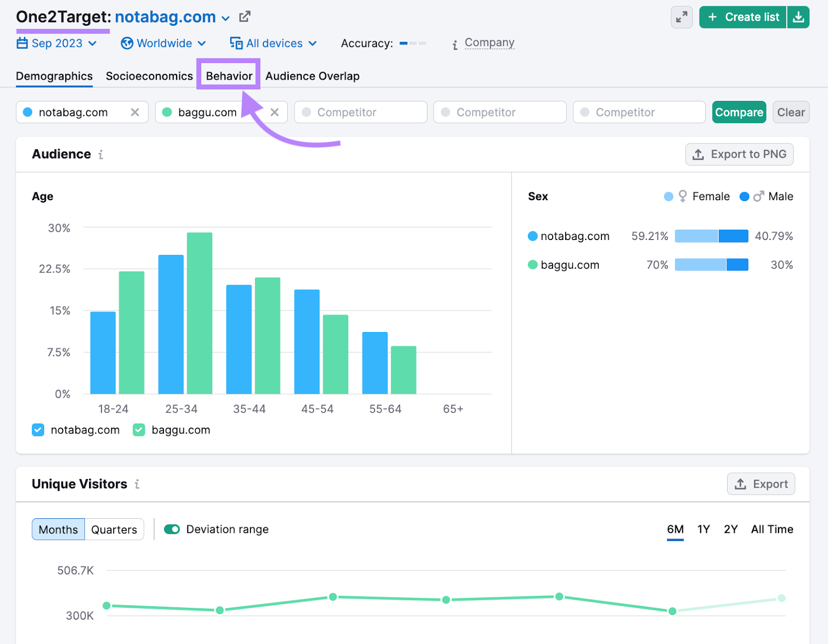Click the Company accuracy link
Image resolution: width=828 pixels, height=644 pixels.
click(x=489, y=42)
